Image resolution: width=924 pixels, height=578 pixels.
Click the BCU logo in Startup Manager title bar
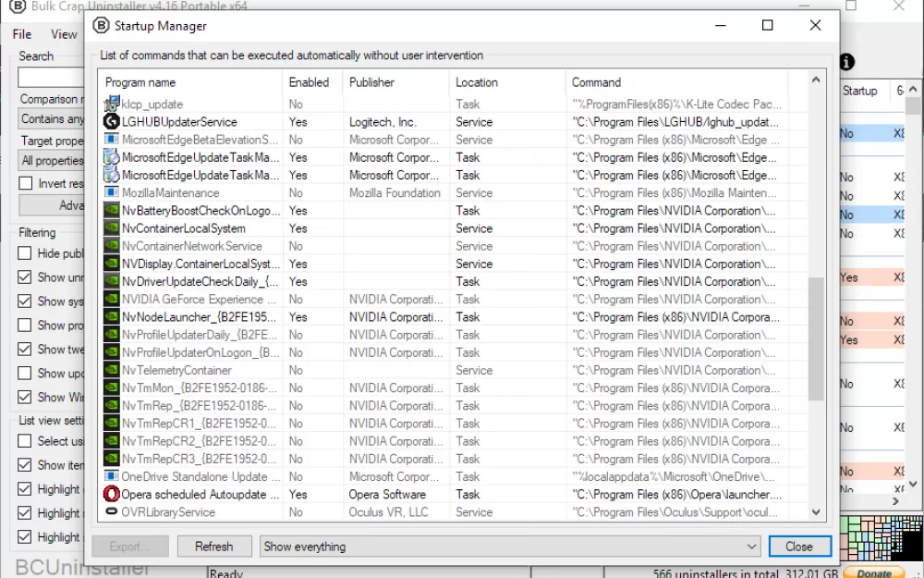coord(101,26)
